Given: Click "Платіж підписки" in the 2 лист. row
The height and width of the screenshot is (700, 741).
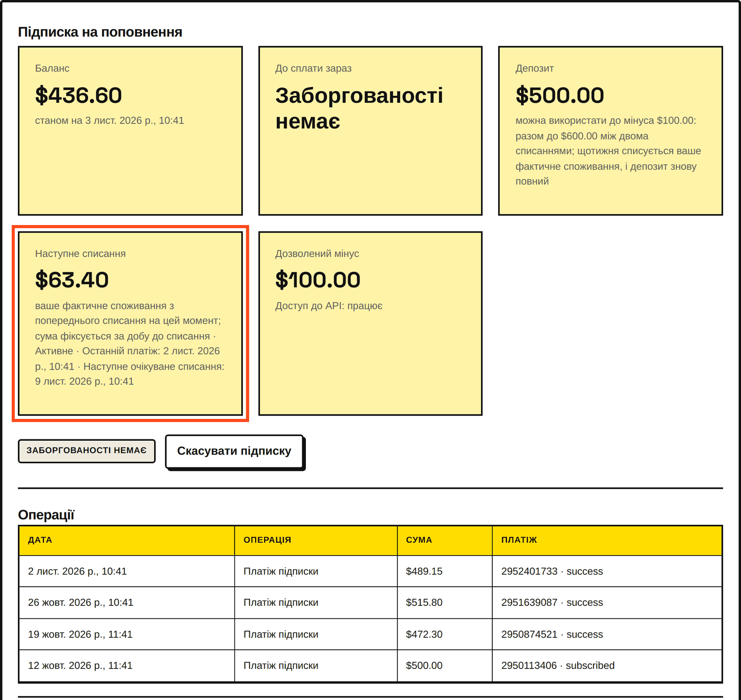Looking at the screenshot, I should coord(281,571).
